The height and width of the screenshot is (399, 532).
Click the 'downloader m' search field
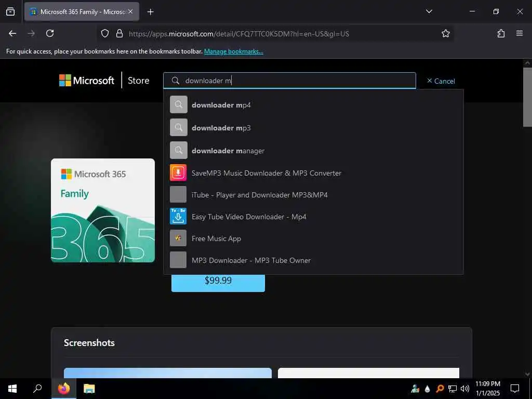289,81
